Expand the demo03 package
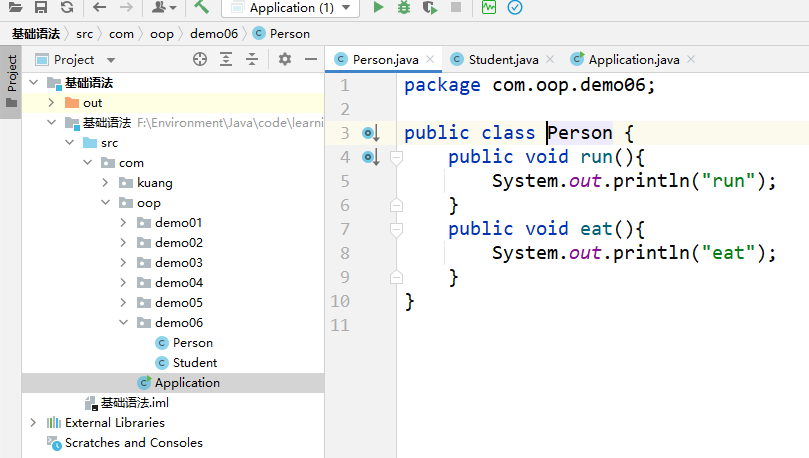This screenshot has width=809, height=458. pyautogui.click(x=123, y=263)
